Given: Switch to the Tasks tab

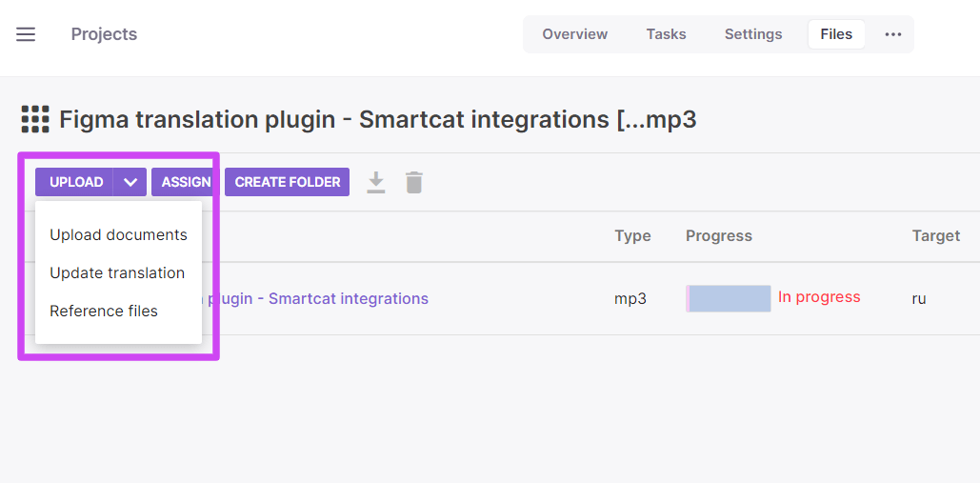Looking at the screenshot, I should [x=666, y=34].
